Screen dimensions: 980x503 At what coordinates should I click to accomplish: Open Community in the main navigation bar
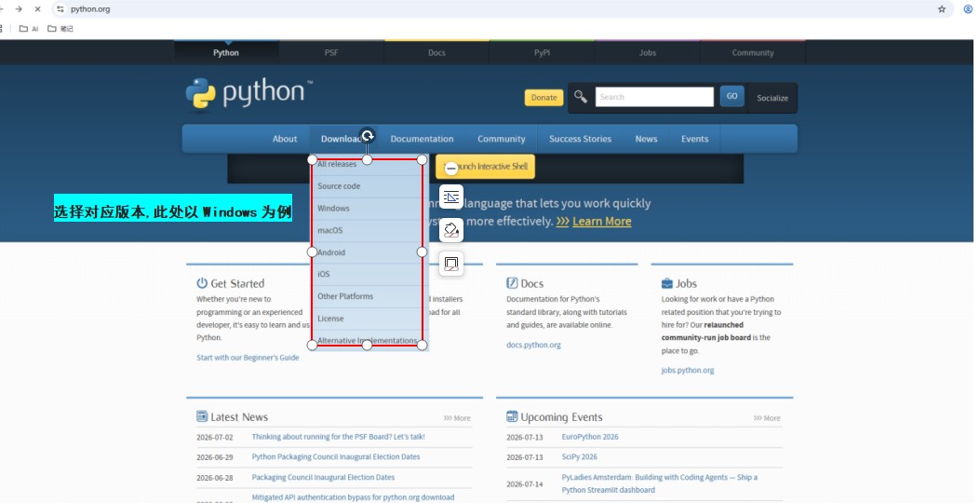point(502,139)
